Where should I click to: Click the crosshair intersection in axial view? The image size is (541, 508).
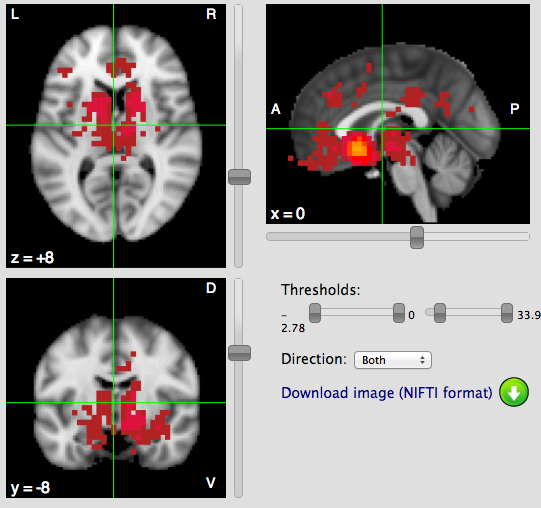pyautogui.click(x=114, y=125)
